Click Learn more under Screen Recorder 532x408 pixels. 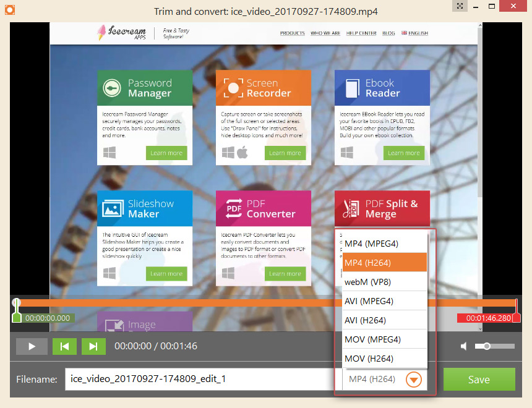tap(285, 153)
